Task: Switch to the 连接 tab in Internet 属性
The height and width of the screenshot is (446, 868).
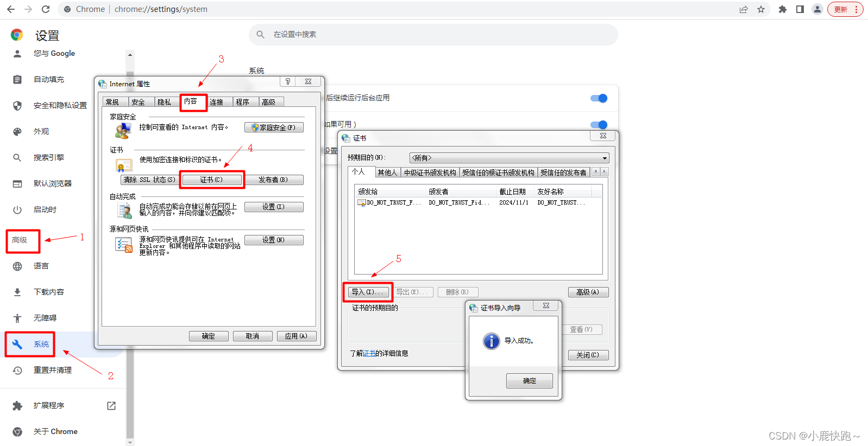Action: [x=219, y=102]
